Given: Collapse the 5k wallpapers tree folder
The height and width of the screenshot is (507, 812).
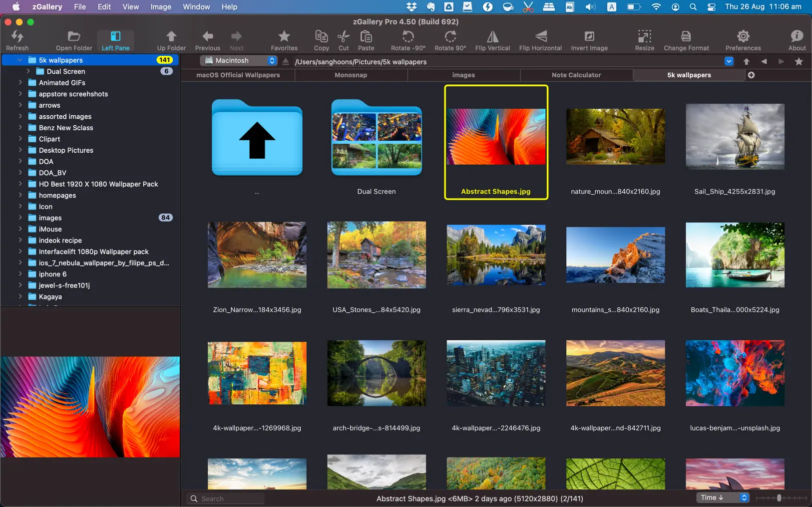Looking at the screenshot, I should (x=20, y=60).
